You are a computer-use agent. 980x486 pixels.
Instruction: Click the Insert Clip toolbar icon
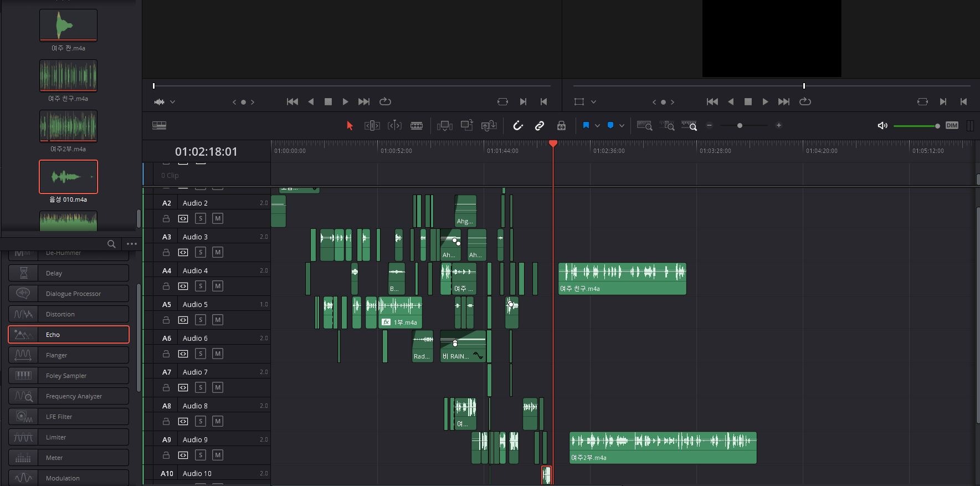pyautogui.click(x=445, y=126)
